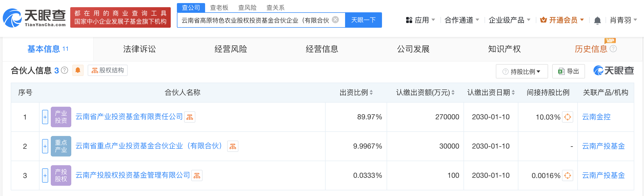This screenshot has height=196, width=644.
Task: Open link 云南产投股权投资基金管理有限公司
Action: [133, 175]
